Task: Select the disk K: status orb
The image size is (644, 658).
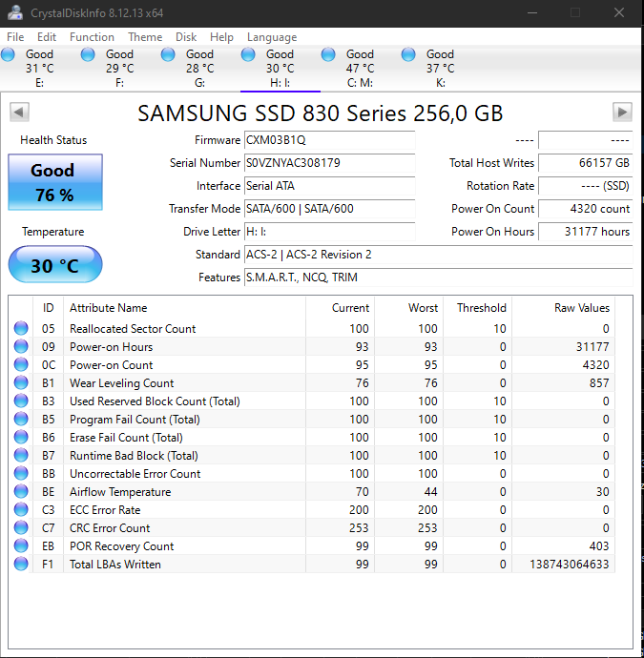Action: pos(408,54)
